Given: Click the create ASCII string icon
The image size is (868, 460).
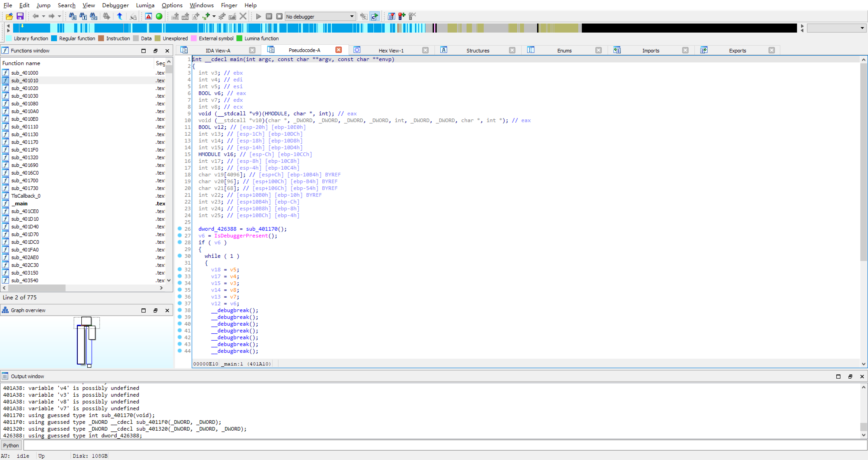Looking at the screenshot, I should (196, 16).
